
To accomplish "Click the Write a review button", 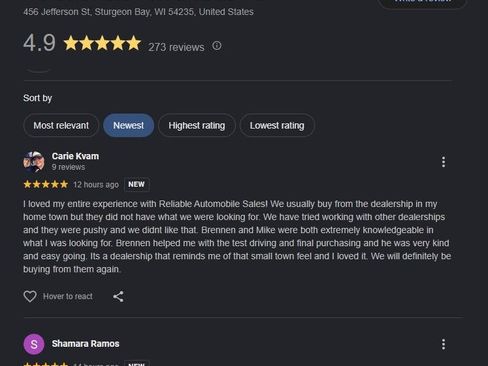I will [422, 3].
